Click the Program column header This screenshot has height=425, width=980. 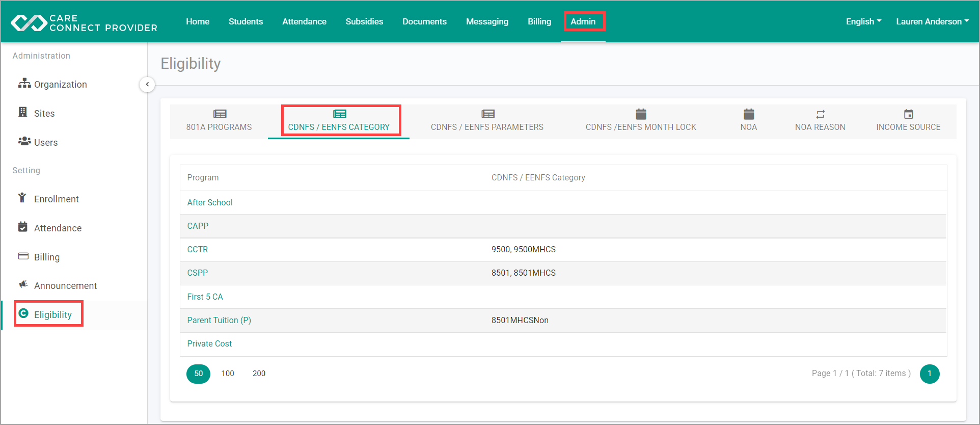click(203, 177)
